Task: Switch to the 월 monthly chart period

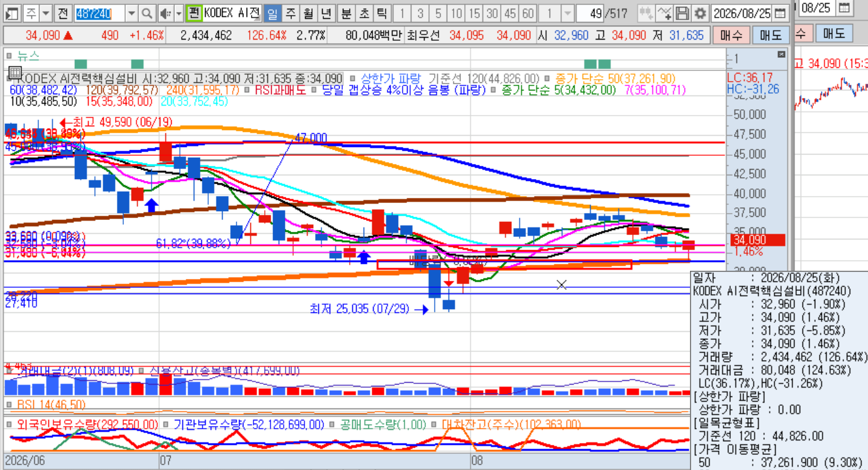Action: coord(308,13)
